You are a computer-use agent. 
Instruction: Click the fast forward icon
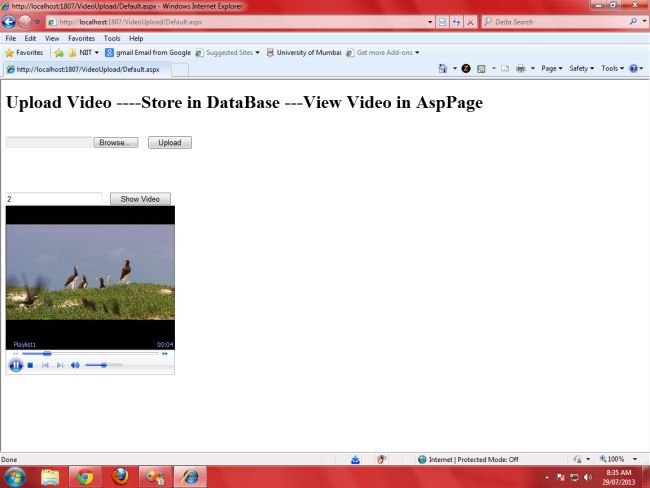click(165, 354)
